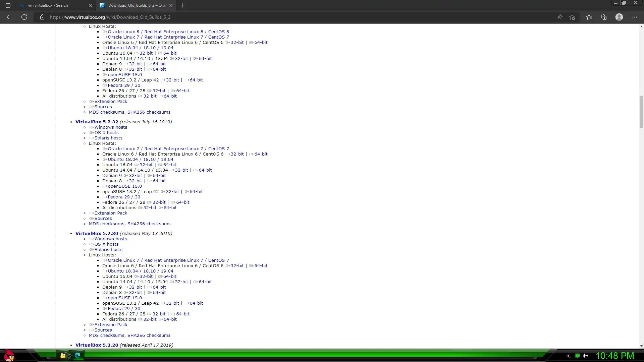Click the vertical scrollbar thumb
644x362 pixels.
641,112
